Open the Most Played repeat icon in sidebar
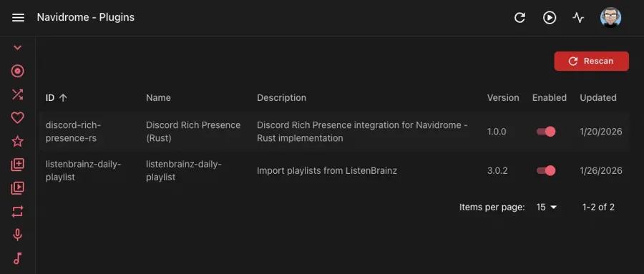The height and width of the screenshot is (274, 644). 17,212
